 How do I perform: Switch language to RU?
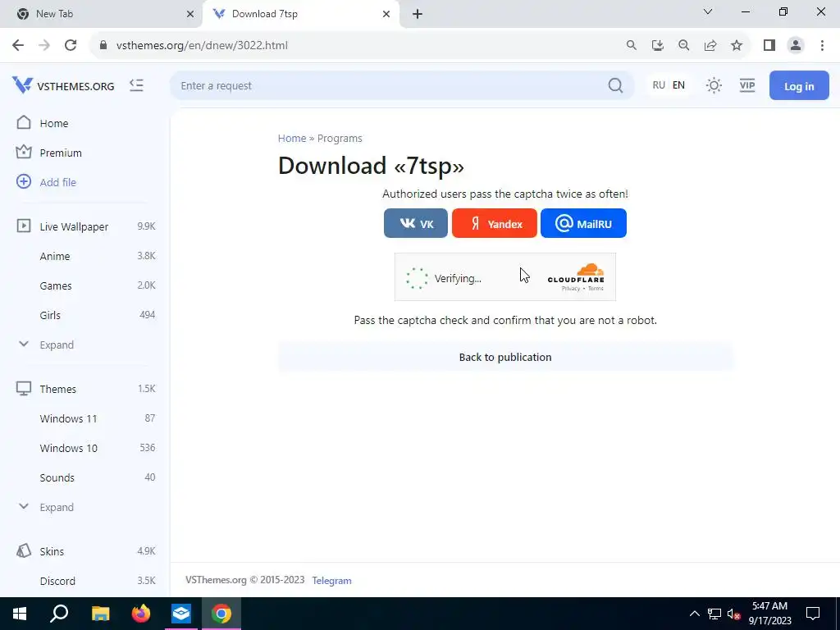659,85
